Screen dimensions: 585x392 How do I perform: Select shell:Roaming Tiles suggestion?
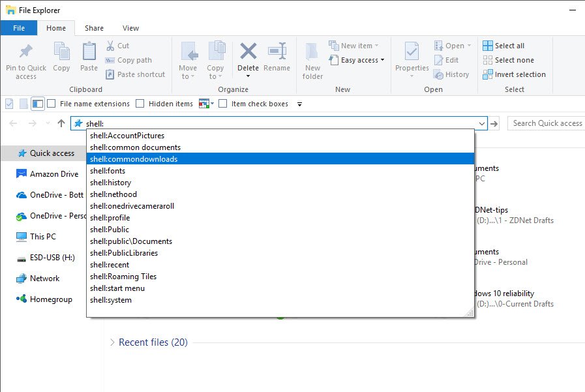point(280,277)
